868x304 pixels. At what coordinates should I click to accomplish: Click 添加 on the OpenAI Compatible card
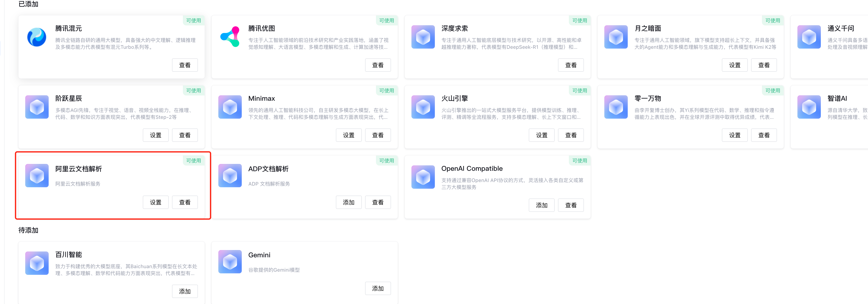pos(541,205)
